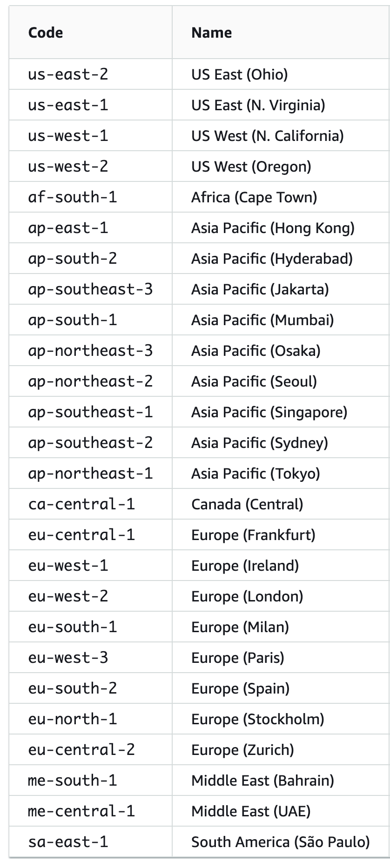The width and height of the screenshot is (390, 868).
Task: Select the me-central-1 code cell
Action: tap(81, 811)
